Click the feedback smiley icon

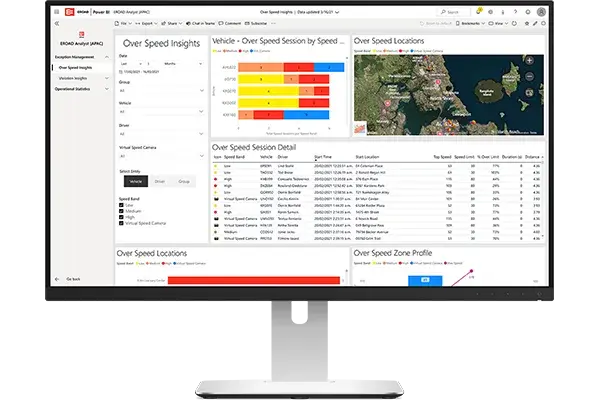click(528, 12)
